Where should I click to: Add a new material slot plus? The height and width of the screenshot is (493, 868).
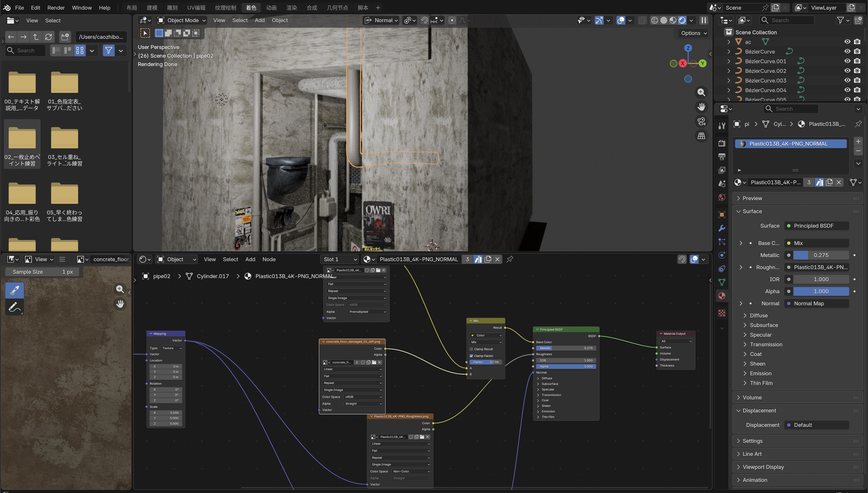858,141
